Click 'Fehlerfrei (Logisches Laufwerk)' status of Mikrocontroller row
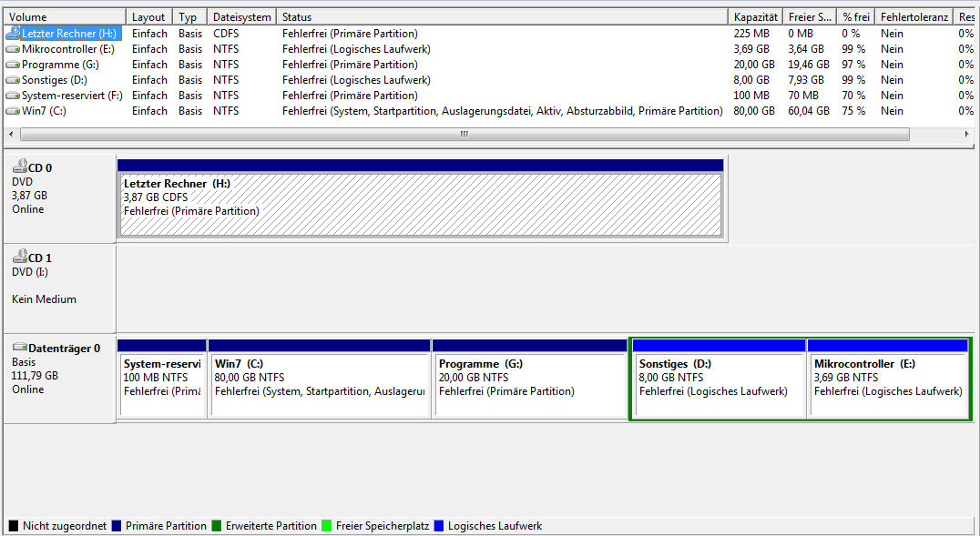This screenshot has width=980, height=536. 356,49
